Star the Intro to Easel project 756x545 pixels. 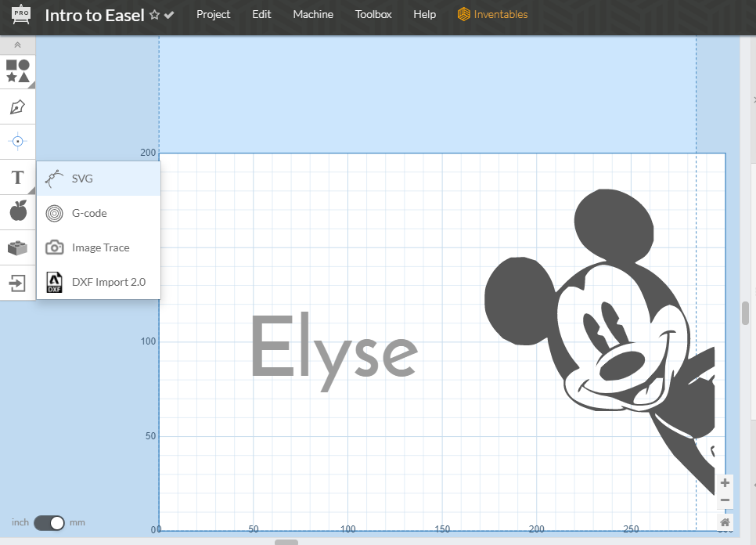[154, 15]
